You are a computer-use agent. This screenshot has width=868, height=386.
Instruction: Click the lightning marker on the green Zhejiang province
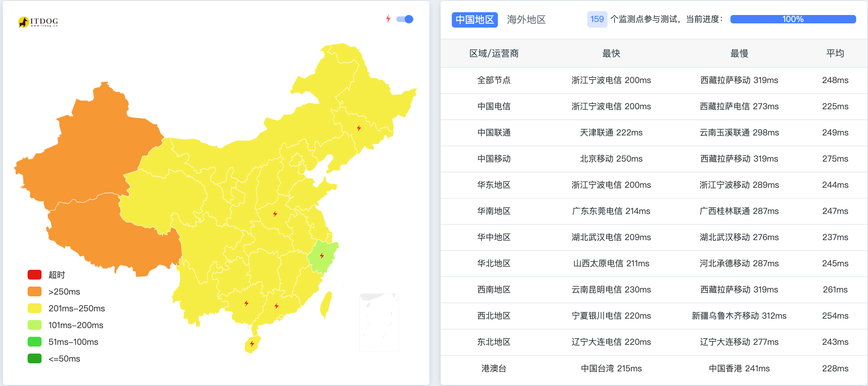(x=322, y=255)
